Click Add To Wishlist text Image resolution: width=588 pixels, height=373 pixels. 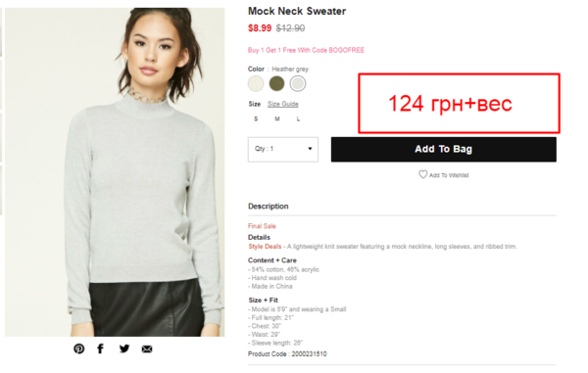[449, 175]
